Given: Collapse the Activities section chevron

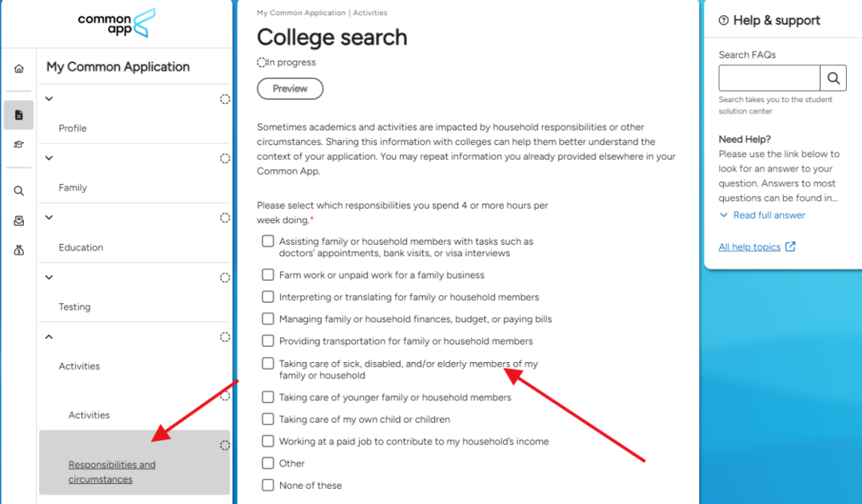Looking at the screenshot, I should click(49, 337).
